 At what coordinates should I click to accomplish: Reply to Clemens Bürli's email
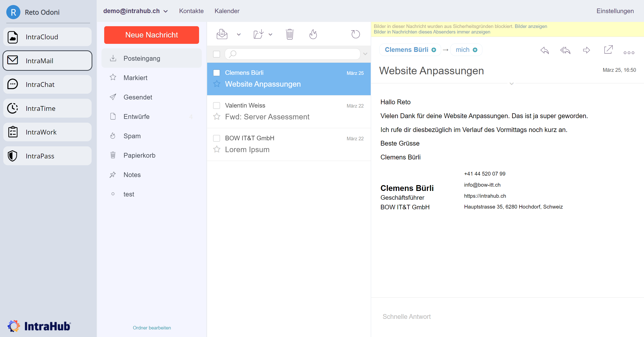544,50
